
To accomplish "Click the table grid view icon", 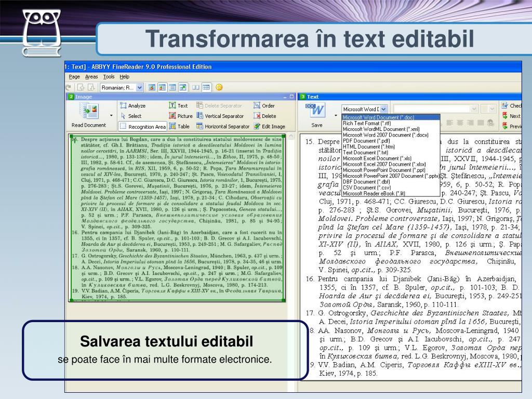I will click(x=206, y=87).
